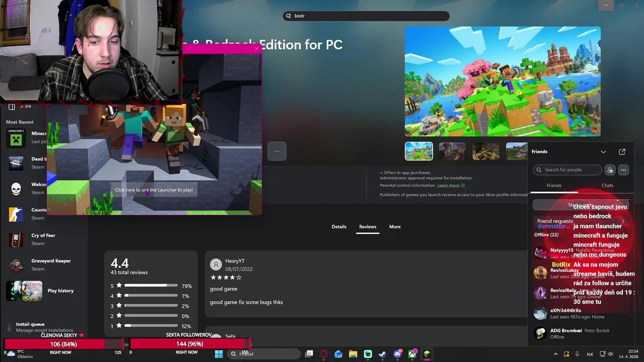Collapse the Friends panel chevron
The height and width of the screenshot is (362, 644).
pyautogui.click(x=603, y=152)
